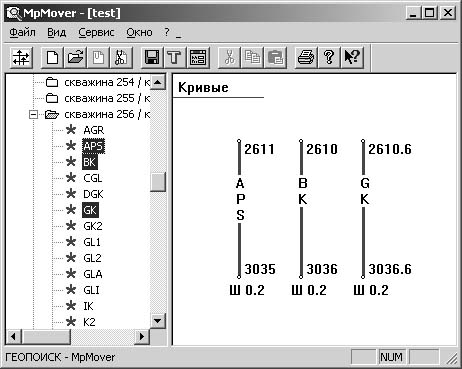Click the grayed Paste clipboard icon
Viewport: 462px width, 369px height.
[x=275, y=58]
